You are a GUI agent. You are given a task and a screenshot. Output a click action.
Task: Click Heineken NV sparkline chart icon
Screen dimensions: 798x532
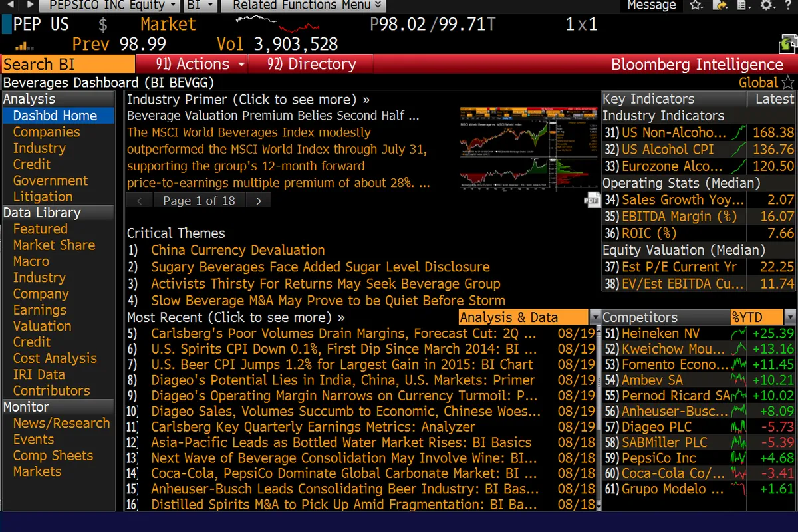click(x=738, y=333)
